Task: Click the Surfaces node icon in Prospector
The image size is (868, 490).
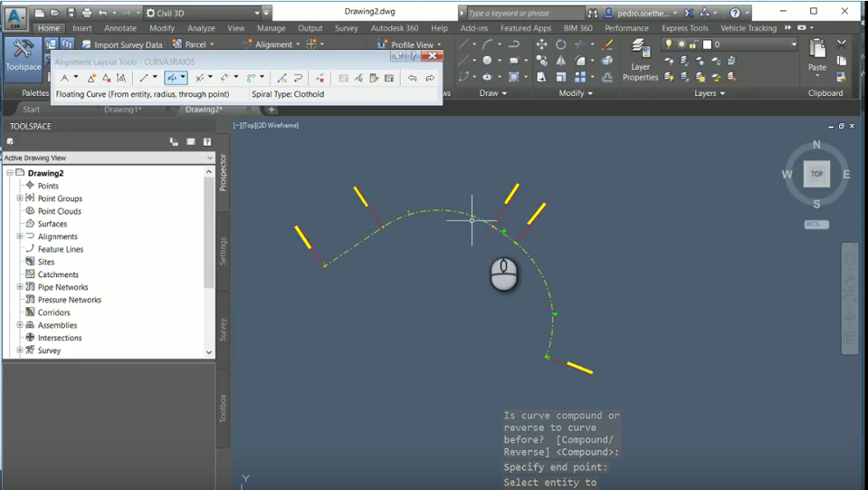Action: [30, 224]
